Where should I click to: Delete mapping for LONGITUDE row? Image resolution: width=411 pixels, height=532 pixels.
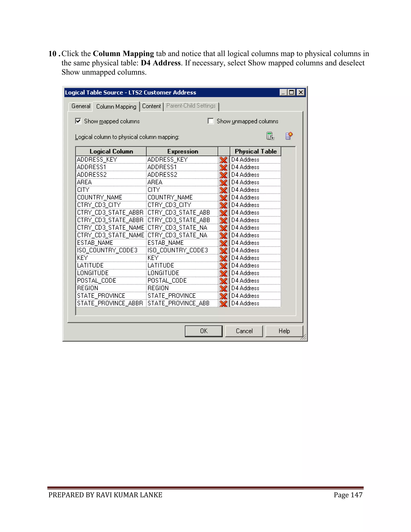[x=223, y=273]
